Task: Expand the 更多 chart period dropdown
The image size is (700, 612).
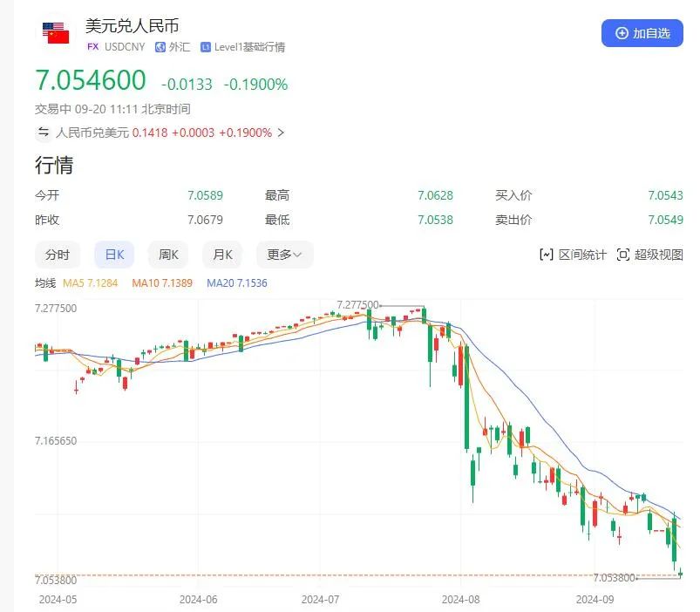Action: pos(284,255)
